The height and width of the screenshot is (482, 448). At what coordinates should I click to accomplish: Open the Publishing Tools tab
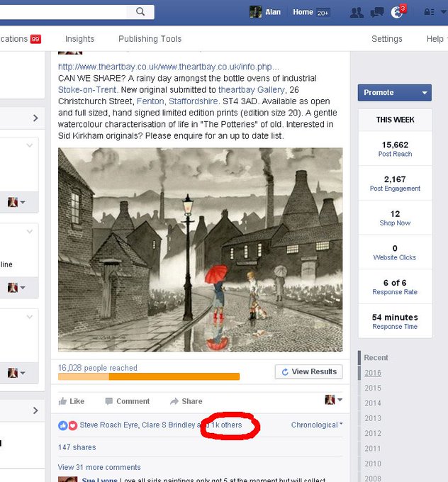click(x=150, y=39)
